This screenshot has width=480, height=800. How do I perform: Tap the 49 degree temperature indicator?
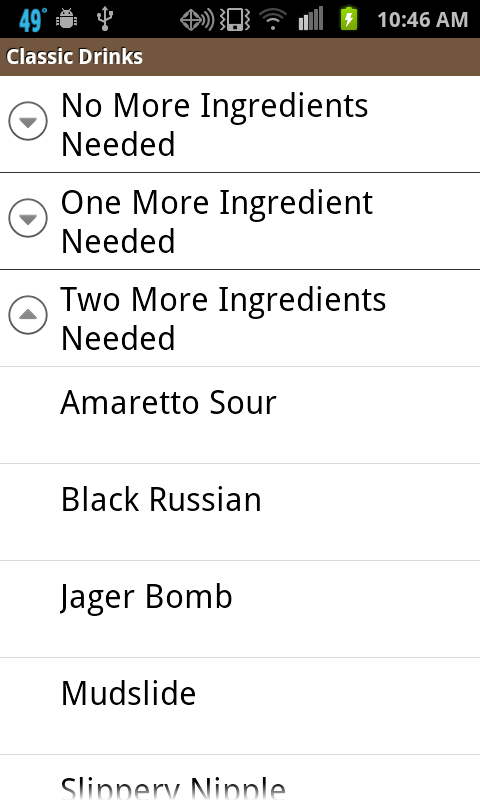[x=32, y=19]
